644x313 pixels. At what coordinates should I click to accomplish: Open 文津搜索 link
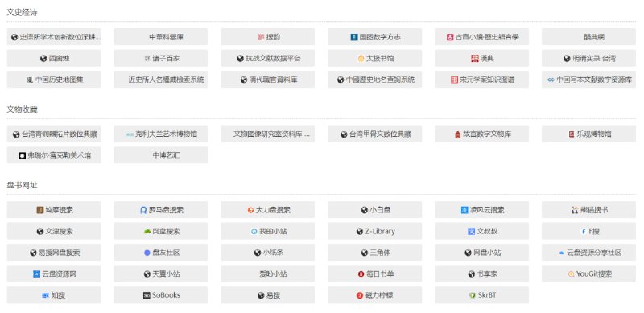(54, 231)
